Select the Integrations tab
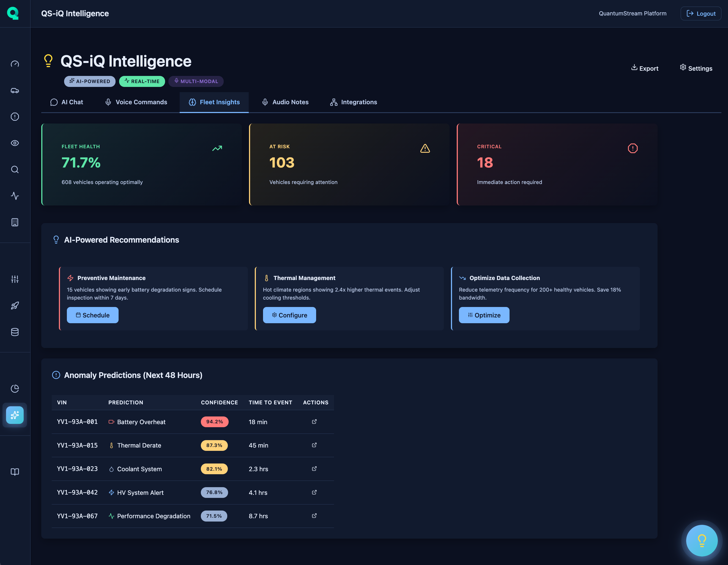728x565 pixels. click(x=353, y=102)
